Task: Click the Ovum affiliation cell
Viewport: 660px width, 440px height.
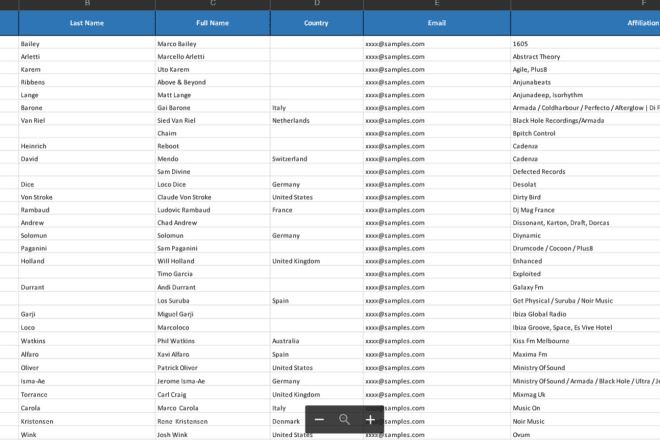Action: click(585, 435)
